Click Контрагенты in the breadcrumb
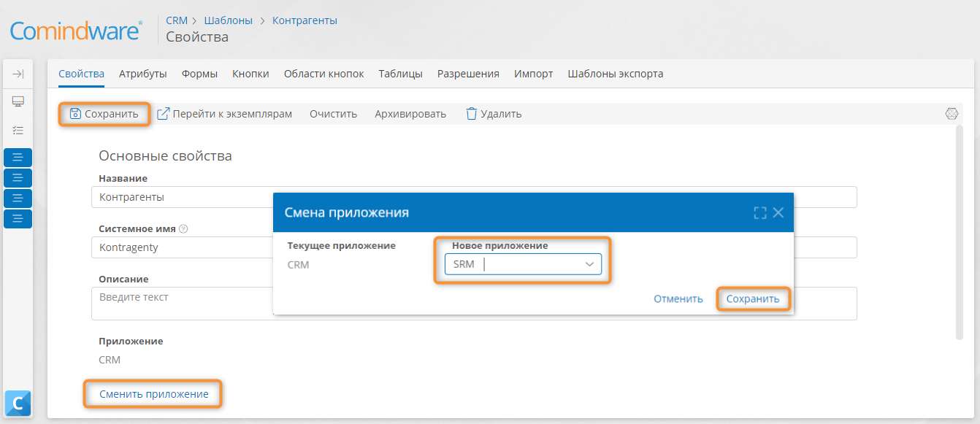Screen dimensions: 980x424 305,20
